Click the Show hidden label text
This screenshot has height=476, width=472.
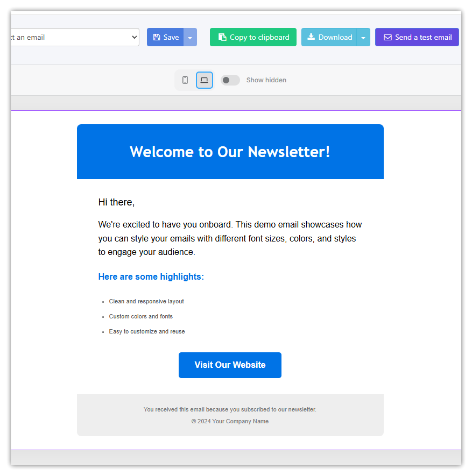point(266,80)
